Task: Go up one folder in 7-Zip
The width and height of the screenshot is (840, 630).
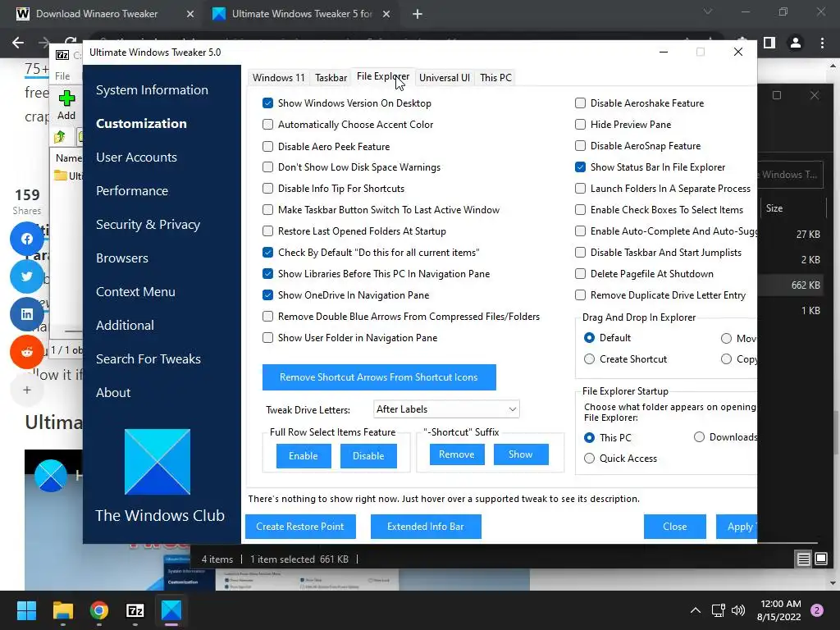Action: pyautogui.click(x=59, y=137)
